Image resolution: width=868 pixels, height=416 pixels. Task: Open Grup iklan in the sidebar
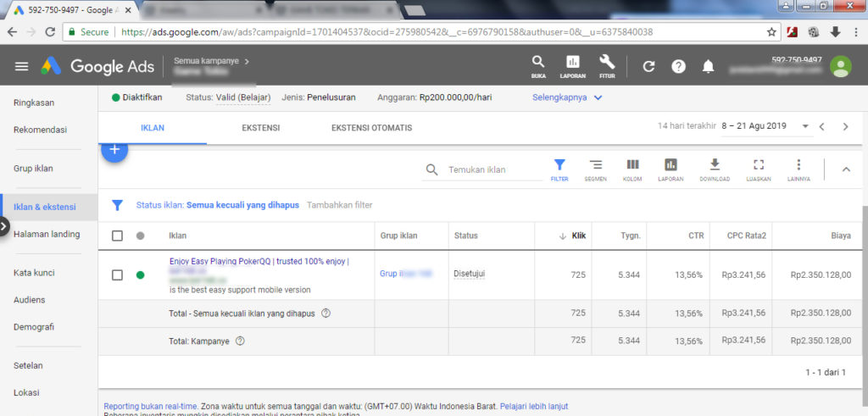(x=33, y=169)
